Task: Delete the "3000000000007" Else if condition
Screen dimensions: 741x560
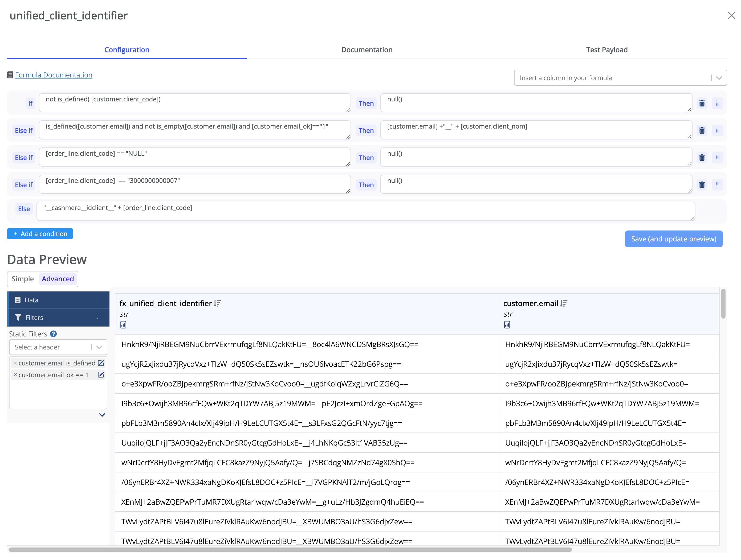Action: click(x=702, y=185)
